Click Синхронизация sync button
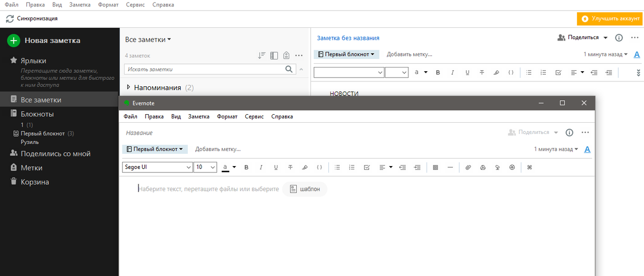The width and height of the screenshot is (644, 276). pos(31,19)
